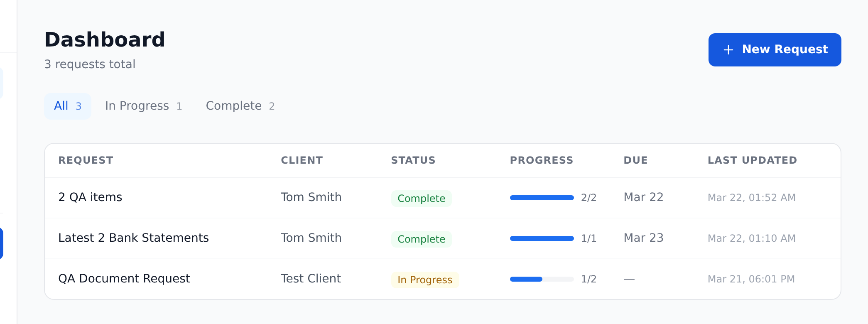
Task: Click the New Request button
Action: (x=775, y=50)
